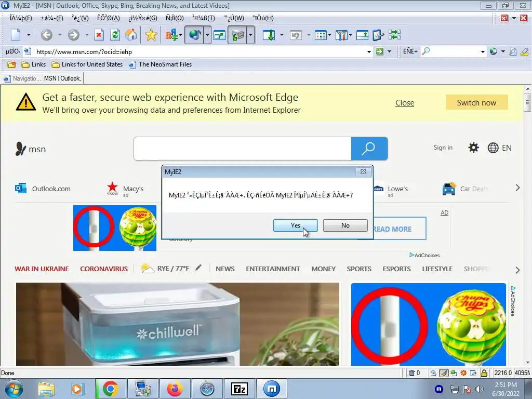The width and height of the screenshot is (532, 399).
Task: Open 'The NeoSmart Files' bookmark
Action: coord(161,64)
